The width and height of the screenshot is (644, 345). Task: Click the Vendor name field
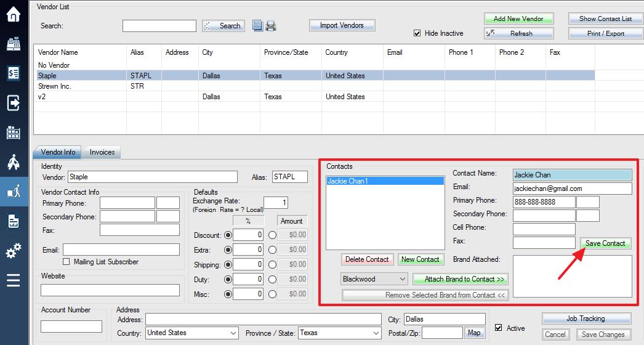pyautogui.click(x=152, y=177)
